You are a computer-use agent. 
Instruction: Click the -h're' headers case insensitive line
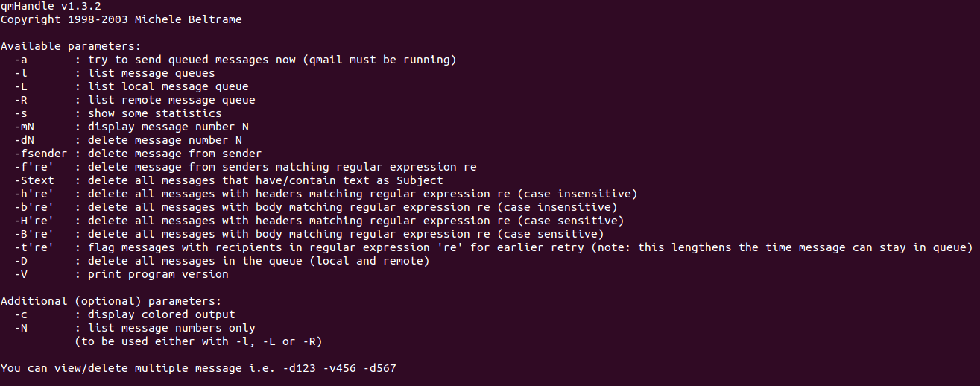point(326,194)
